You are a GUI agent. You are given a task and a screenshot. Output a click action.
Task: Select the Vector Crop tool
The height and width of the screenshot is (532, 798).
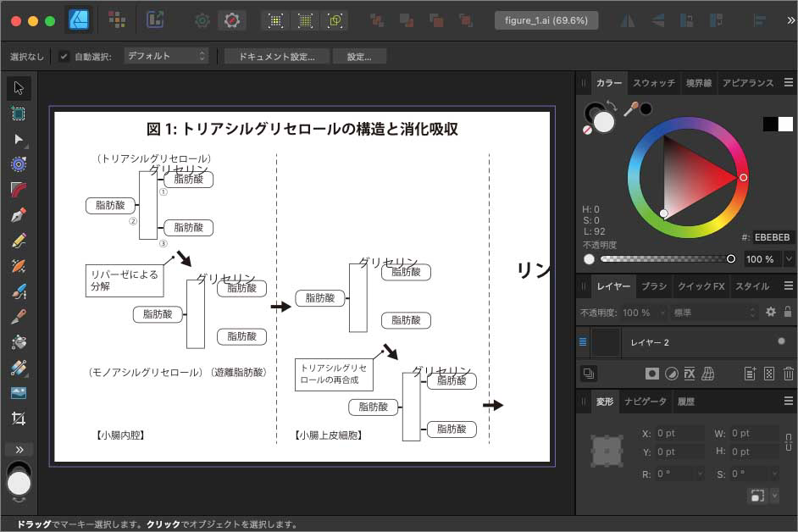tap(19, 418)
